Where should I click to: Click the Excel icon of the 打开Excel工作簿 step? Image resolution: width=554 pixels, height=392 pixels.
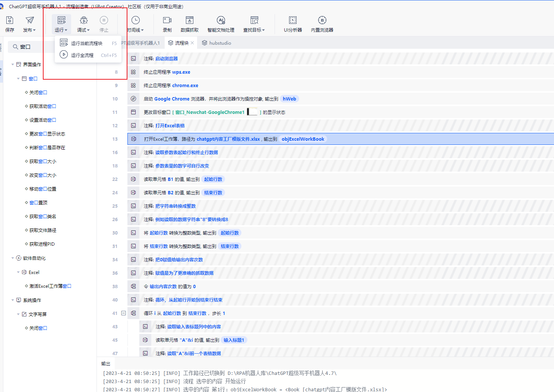coord(134,139)
